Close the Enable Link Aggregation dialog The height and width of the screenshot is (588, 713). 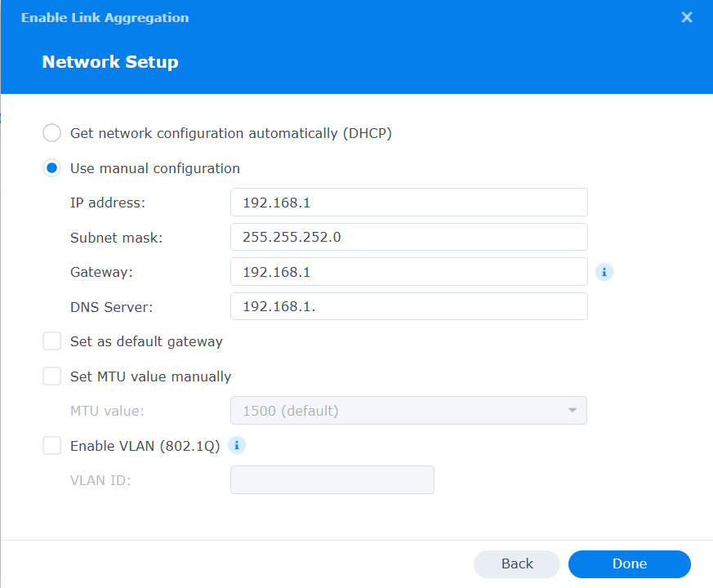(687, 17)
